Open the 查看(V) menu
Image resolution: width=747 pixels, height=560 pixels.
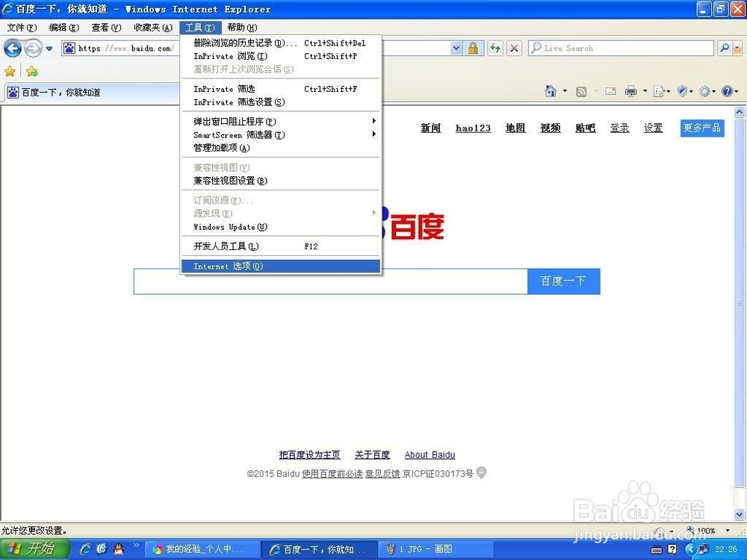[x=106, y=28]
